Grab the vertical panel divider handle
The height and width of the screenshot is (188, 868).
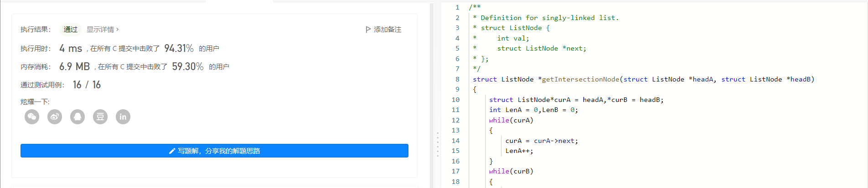tap(438, 145)
